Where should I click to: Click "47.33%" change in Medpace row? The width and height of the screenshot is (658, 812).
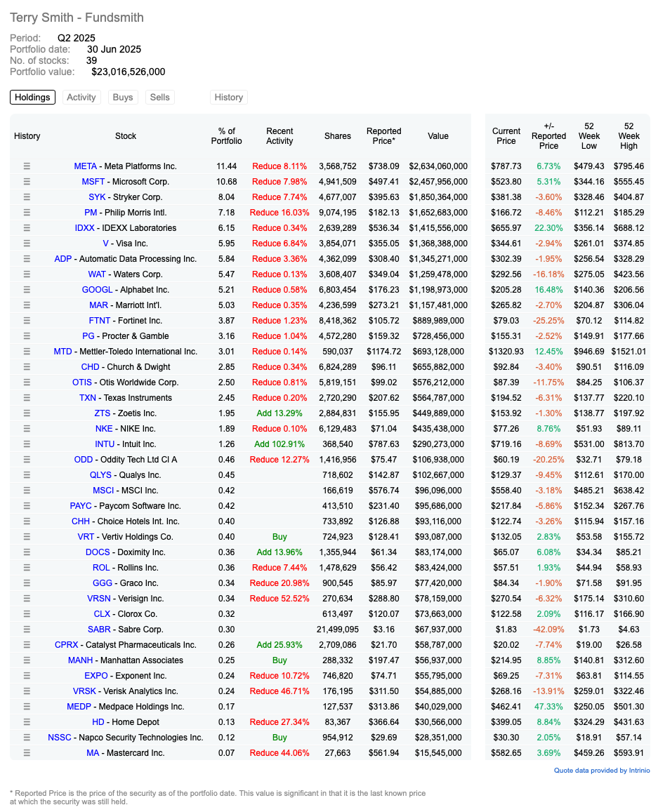click(548, 706)
